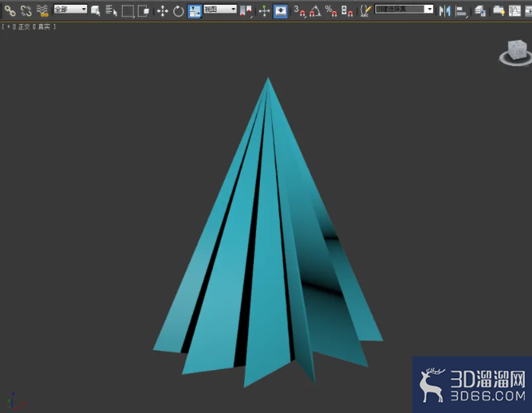Screen dimensions: 532x413
Task: Open the 正交 viewport view menu
Action: [24, 26]
